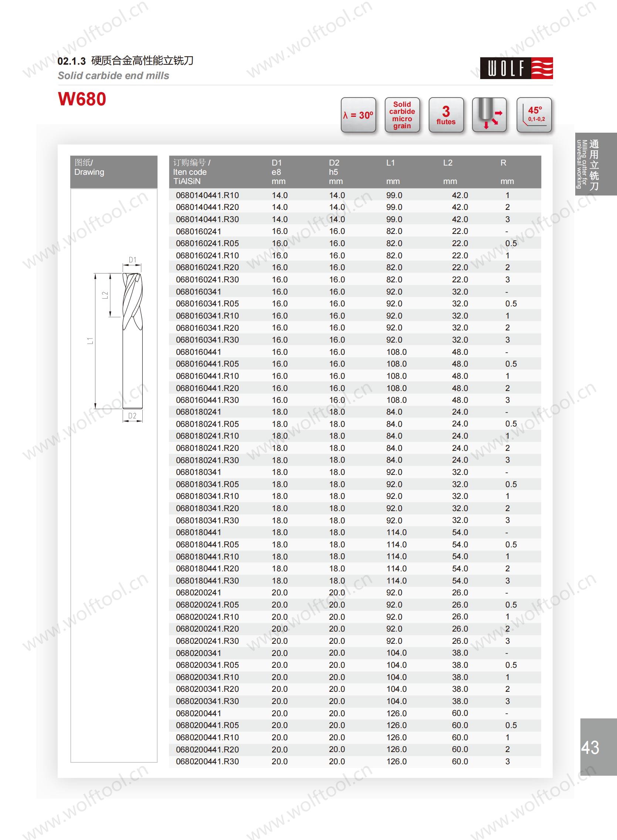617x840 pixels.
Task: Select item code 0680180441
Action: pos(198,533)
